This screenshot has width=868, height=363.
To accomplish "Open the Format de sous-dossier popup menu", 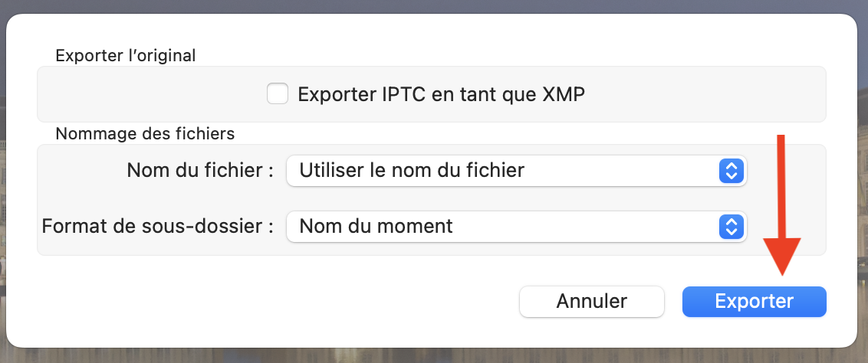I will 515,227.
